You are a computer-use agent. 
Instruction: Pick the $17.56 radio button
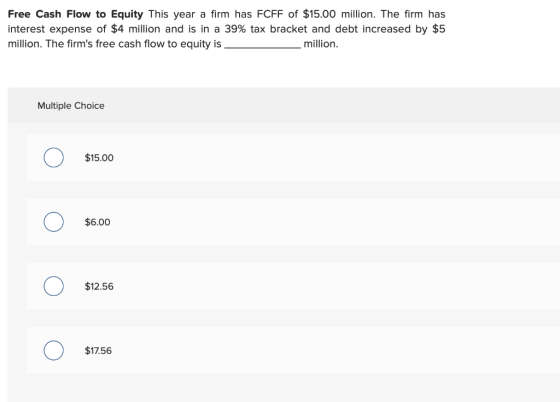point(54,350)
